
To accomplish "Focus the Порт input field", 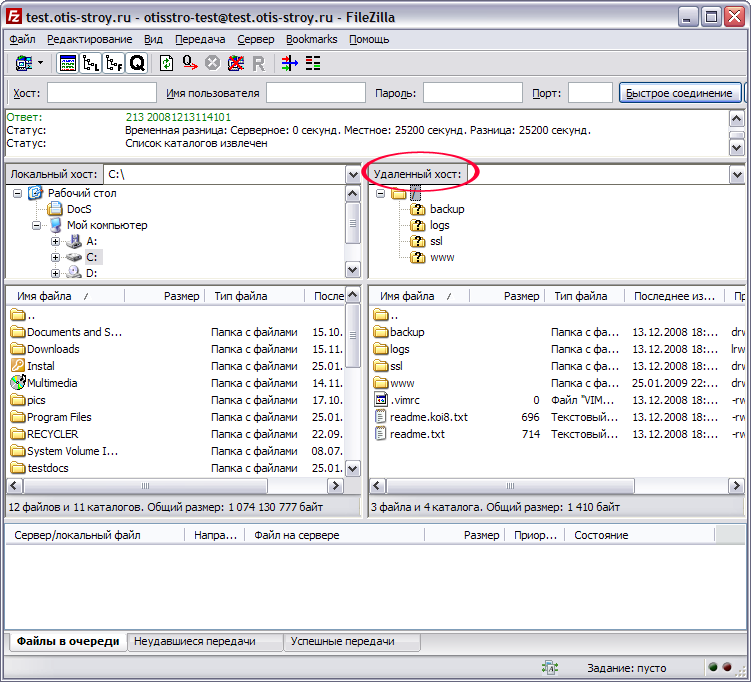I will (590, 93).
